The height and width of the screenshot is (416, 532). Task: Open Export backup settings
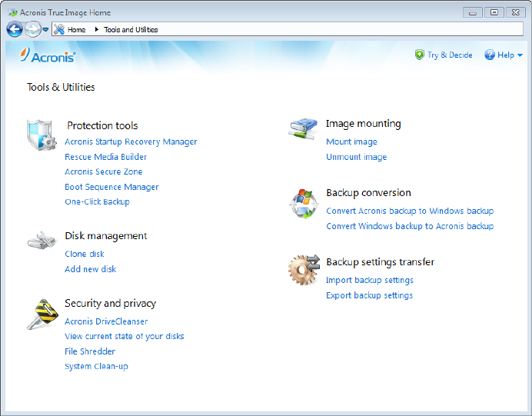click(369, 295)
